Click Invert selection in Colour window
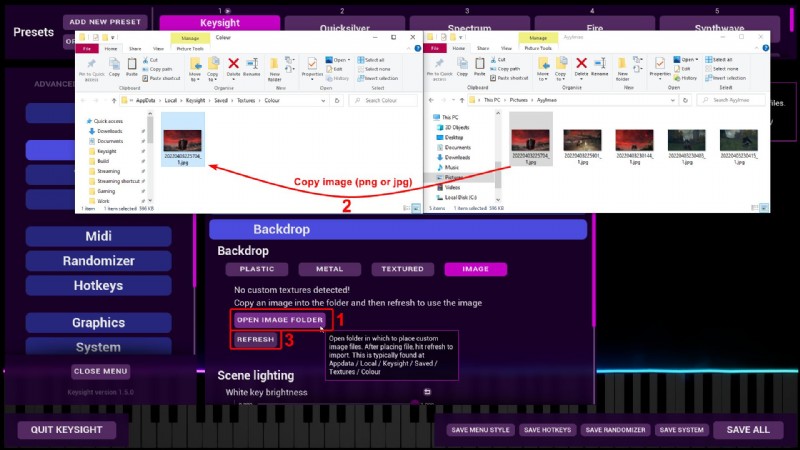Image resolution: width=800 pixels, height=450 pixels. (x=378, y=78)
